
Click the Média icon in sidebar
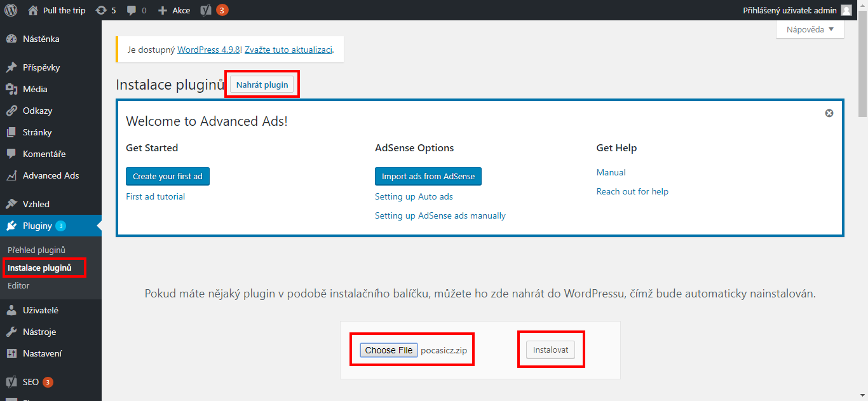click(x=11, y=89)
